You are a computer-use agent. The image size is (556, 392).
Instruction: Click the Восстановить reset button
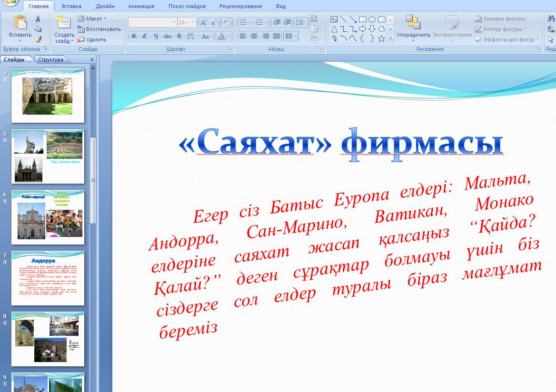99,29
